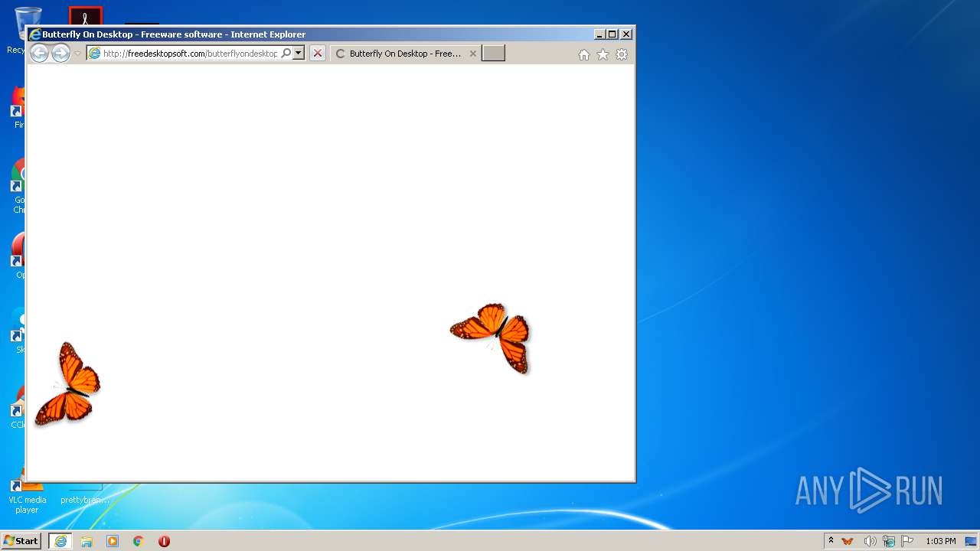Launch Opera from taskbar
The image size is (980, 551).
(x=164, y=541)
